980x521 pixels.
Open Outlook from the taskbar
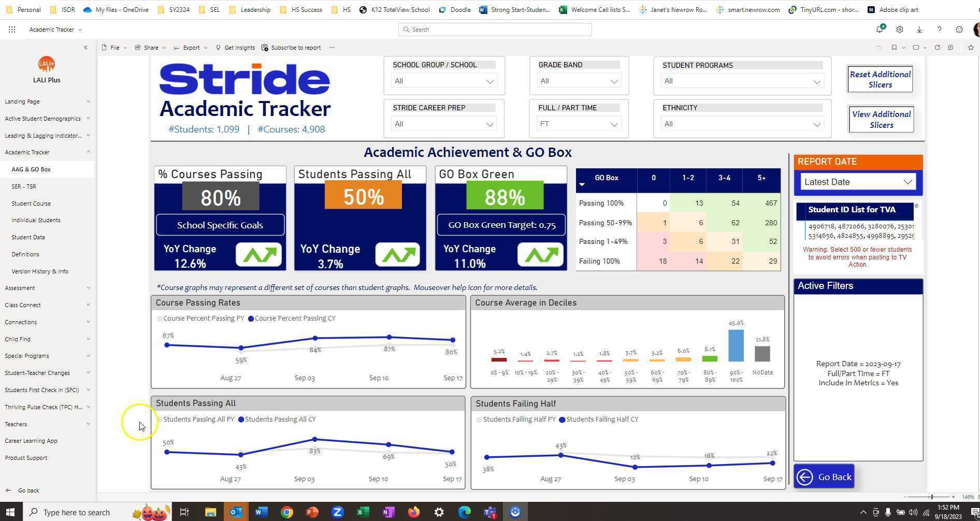pyautogui.click(x=236, y=512)
